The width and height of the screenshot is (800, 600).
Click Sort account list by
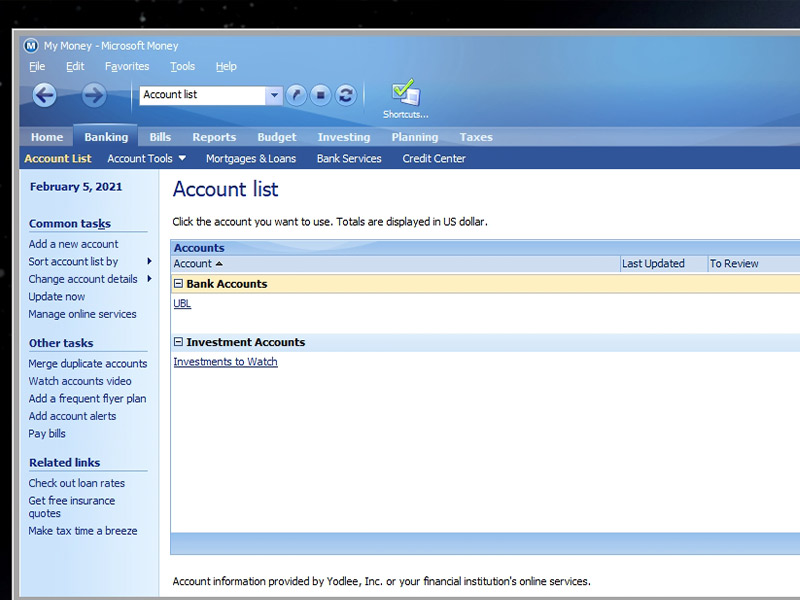(73, 261)
